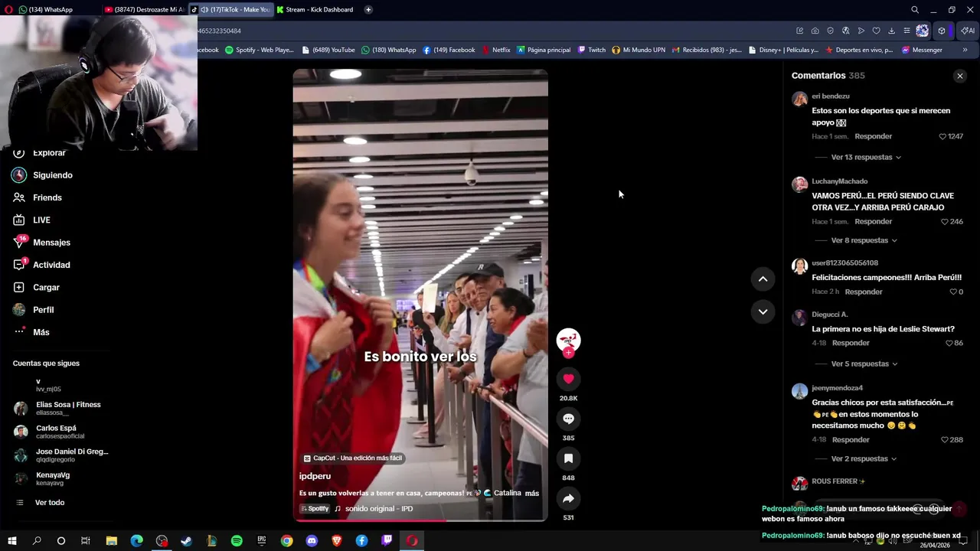Reply to jeenymendoza4's comment

(851, 439)
